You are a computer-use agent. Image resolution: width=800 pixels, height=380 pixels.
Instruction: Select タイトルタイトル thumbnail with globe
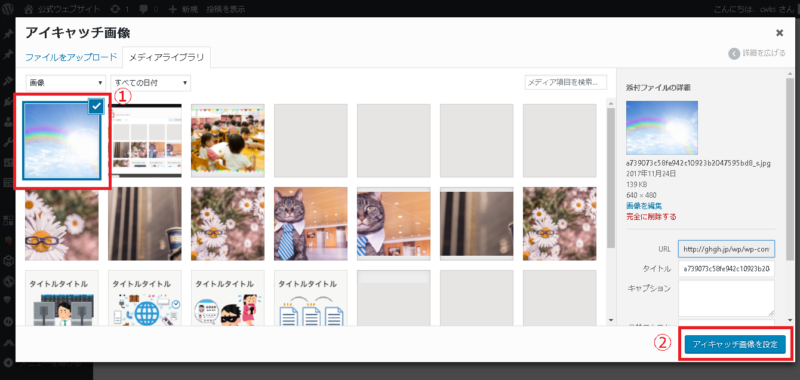click(145, 298)
